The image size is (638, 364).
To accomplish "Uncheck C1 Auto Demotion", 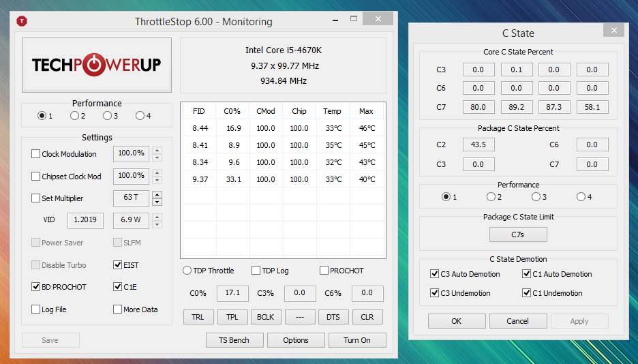I will pyautogui.click(x=526, y=274).
